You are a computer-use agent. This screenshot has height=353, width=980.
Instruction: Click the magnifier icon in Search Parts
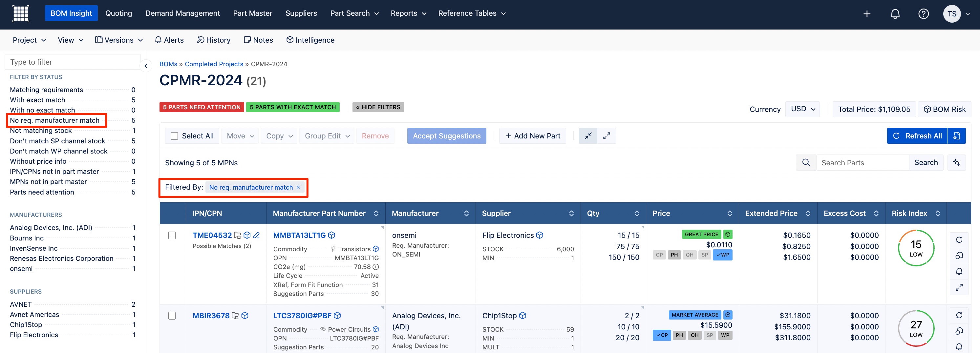pos(806,163)
